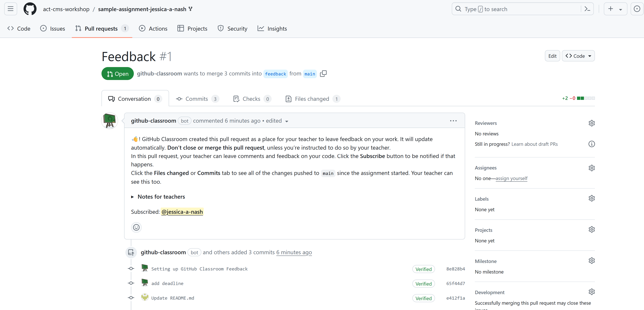Open the Pull requests tab
This screenshot has height=310, width=644.
(102, 29)
